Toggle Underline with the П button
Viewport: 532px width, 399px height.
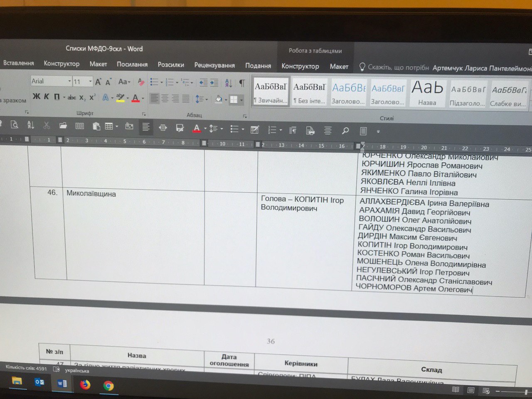pos(57,97)
